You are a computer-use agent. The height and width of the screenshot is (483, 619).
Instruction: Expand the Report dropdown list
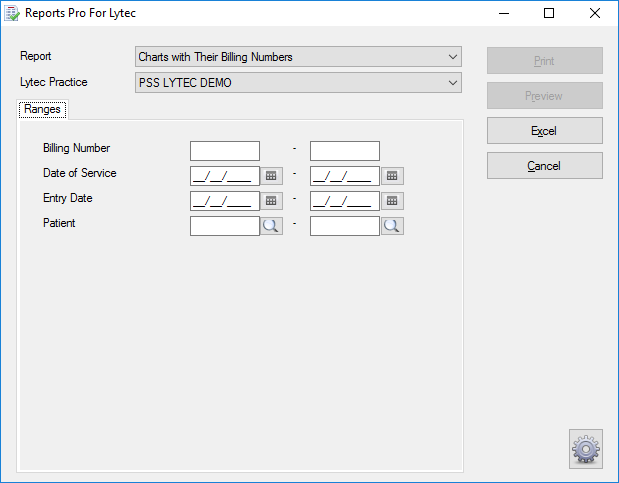[x=453, y=57]
